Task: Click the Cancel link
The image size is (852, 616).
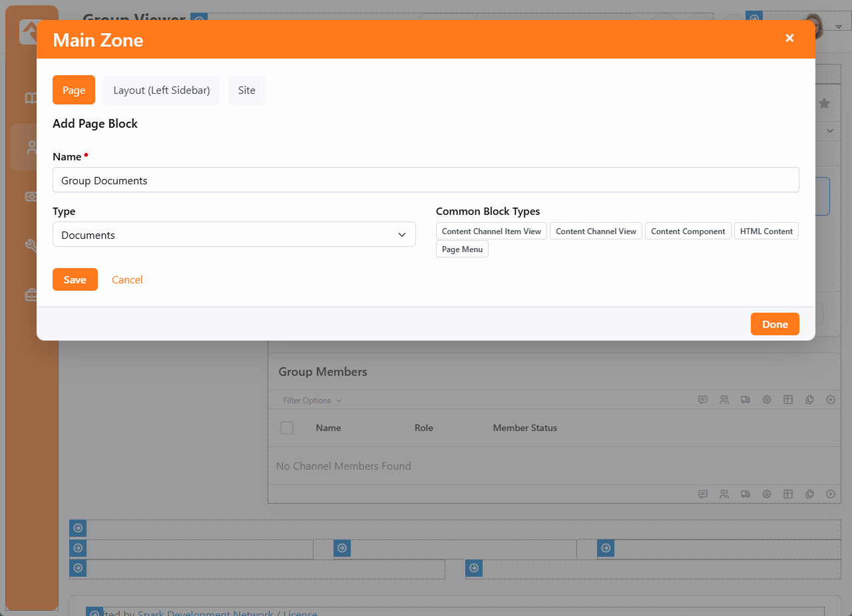Action: (127, 280)
